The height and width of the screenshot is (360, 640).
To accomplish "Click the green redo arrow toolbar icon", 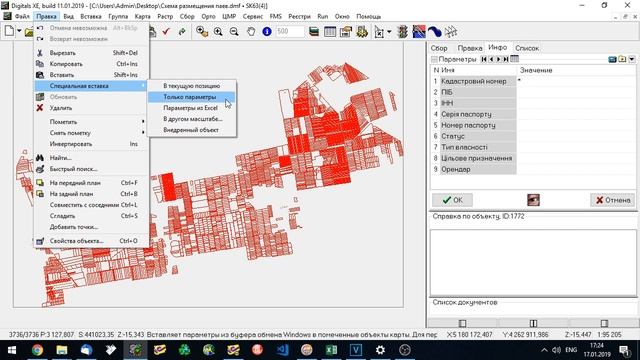I will (x=182, y=31).
